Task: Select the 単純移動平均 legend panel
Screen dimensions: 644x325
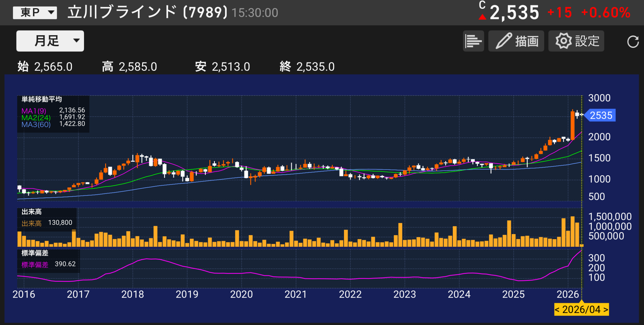Action: tap(42, 99)
